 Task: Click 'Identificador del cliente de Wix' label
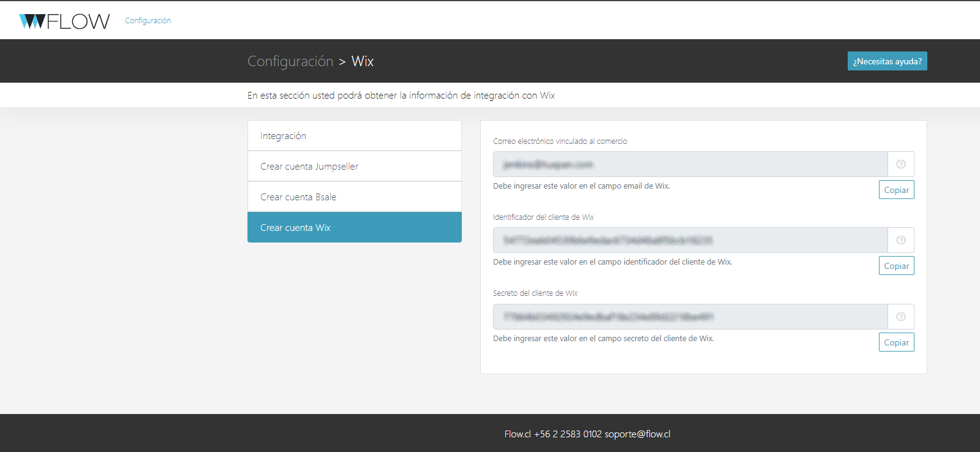click(543, 217)
